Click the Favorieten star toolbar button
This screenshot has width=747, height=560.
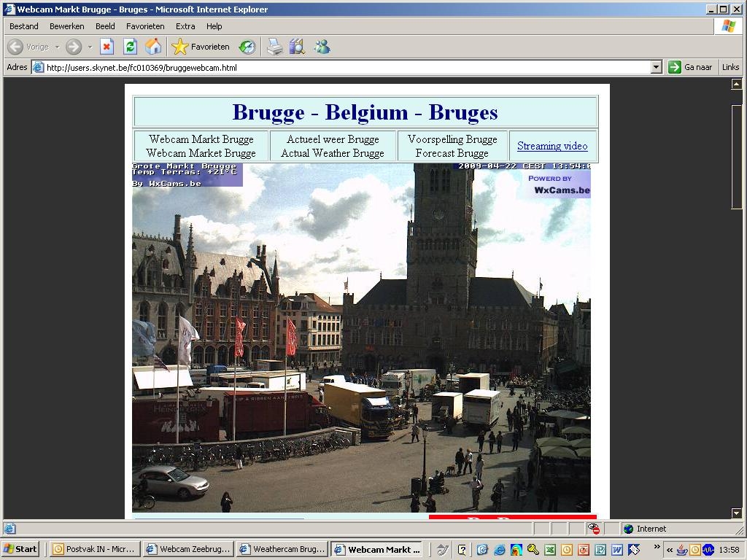pos(201,47)
